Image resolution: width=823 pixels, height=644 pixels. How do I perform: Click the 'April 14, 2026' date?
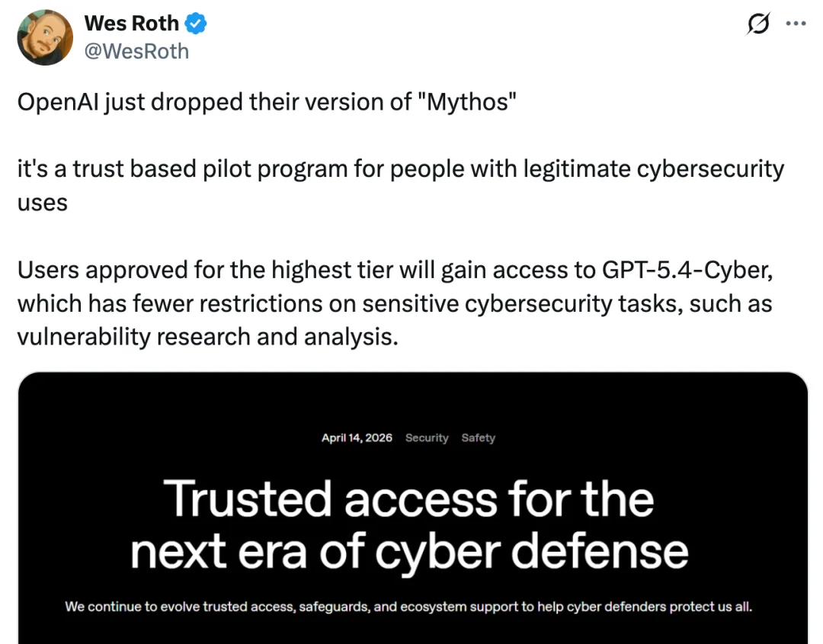357,437
